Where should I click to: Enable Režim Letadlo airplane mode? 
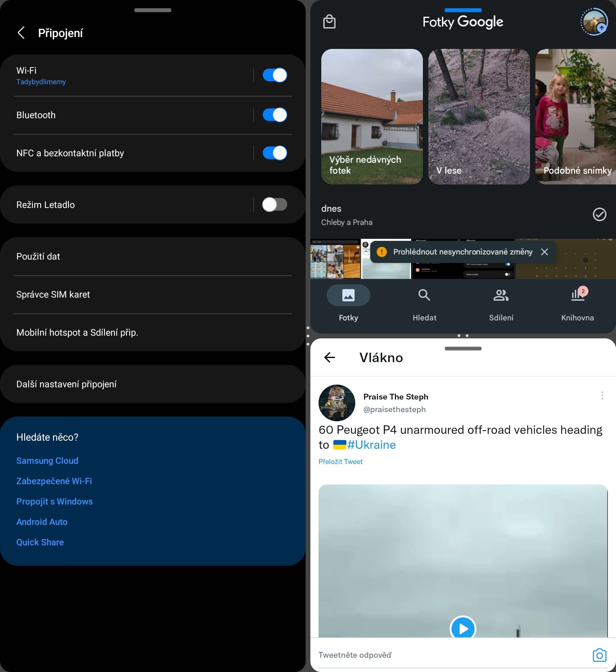[275, 205]
